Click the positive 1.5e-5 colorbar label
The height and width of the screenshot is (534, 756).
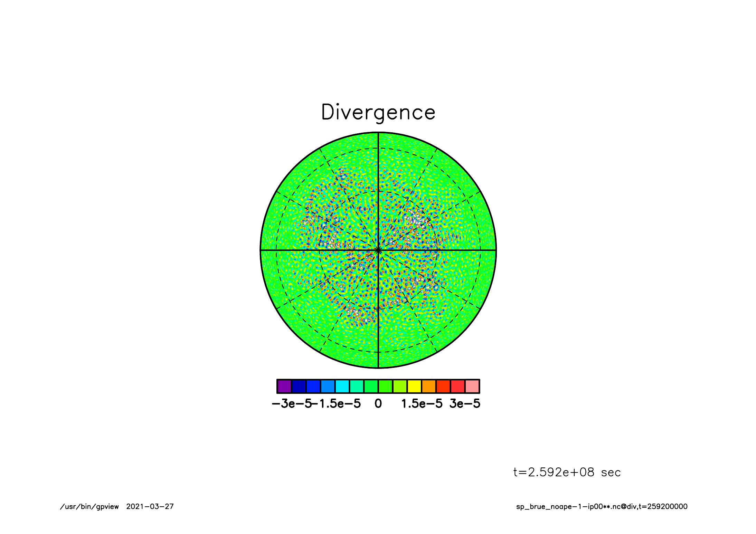422,403
